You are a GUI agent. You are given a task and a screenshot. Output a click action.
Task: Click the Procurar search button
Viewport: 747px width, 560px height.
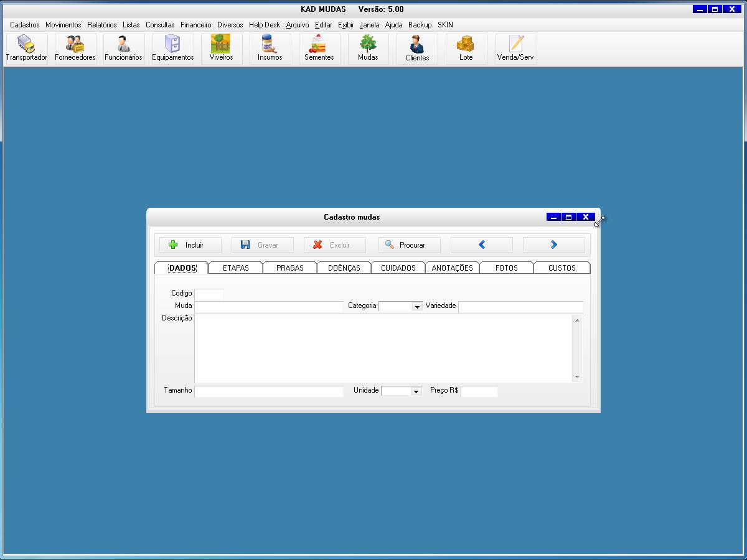(x=410, y=245)
